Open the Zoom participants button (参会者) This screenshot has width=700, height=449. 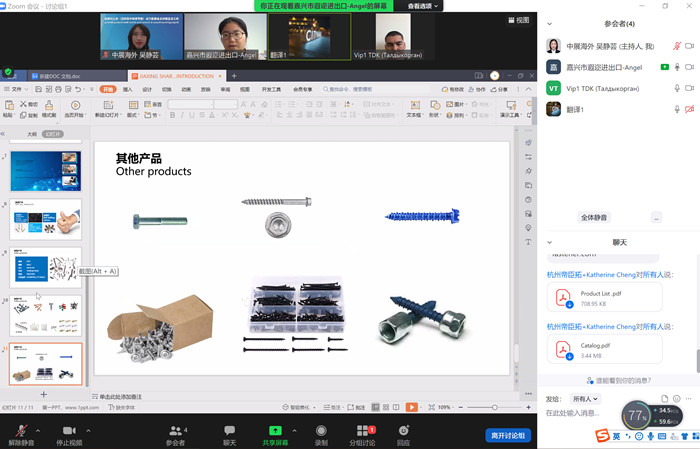(175, 434)
